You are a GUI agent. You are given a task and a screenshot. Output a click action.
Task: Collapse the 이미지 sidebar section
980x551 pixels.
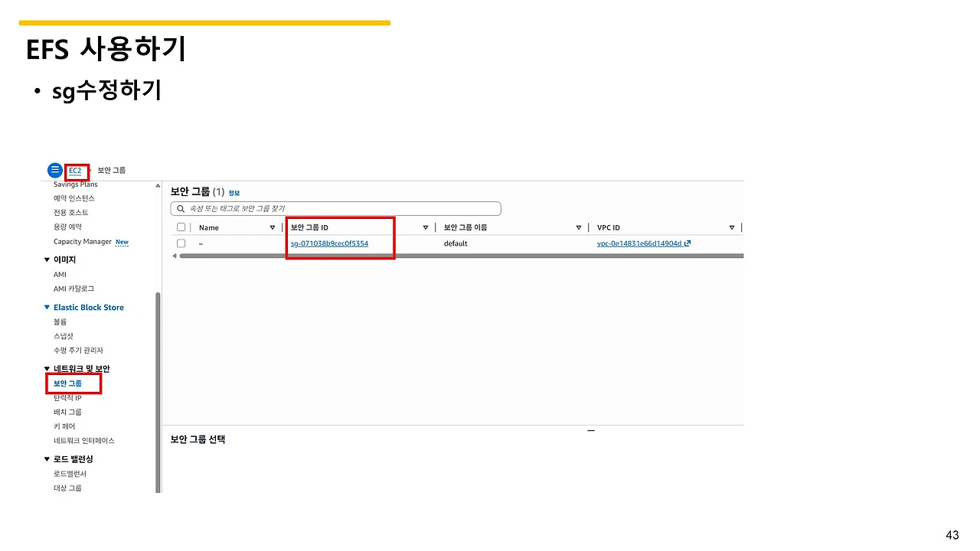pos(47,260)
